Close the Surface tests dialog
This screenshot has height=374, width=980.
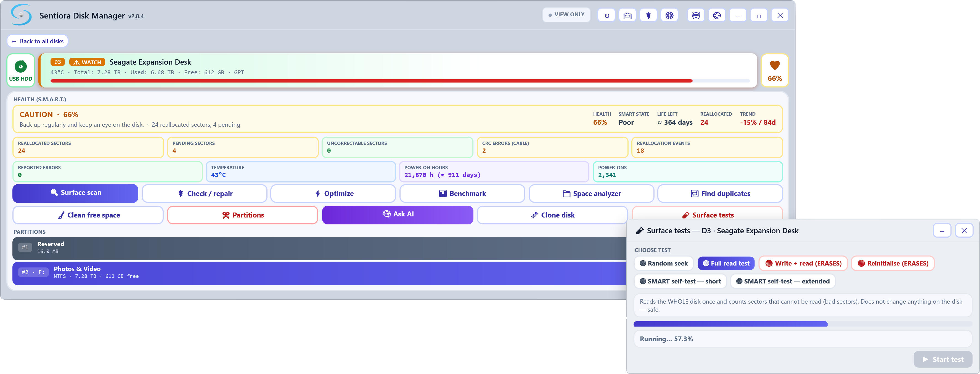964,230
